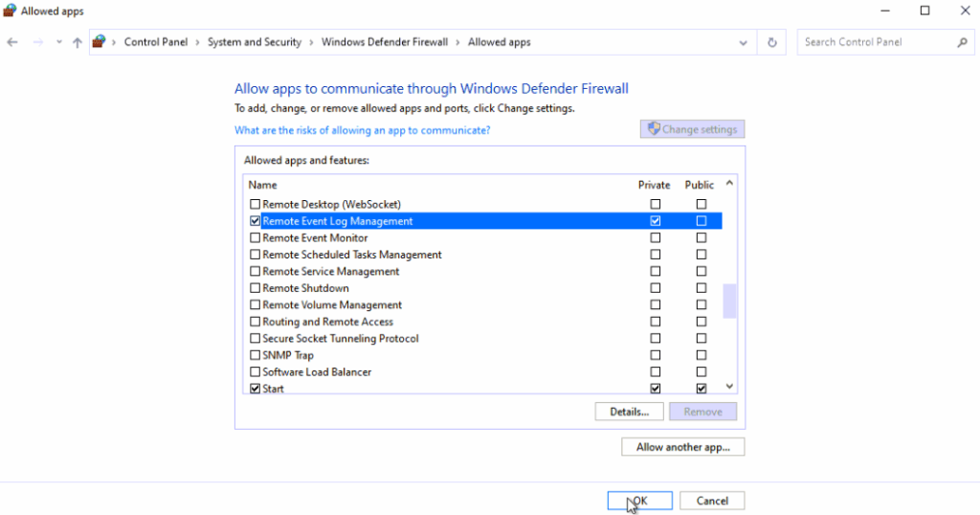
Task: Confirm changes with OK button
Action: pyautogui.click(x=639, y=501)
